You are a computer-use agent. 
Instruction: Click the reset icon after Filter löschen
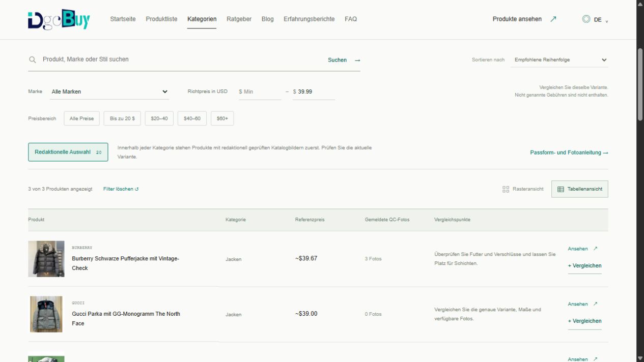click(x=136, y=189)
